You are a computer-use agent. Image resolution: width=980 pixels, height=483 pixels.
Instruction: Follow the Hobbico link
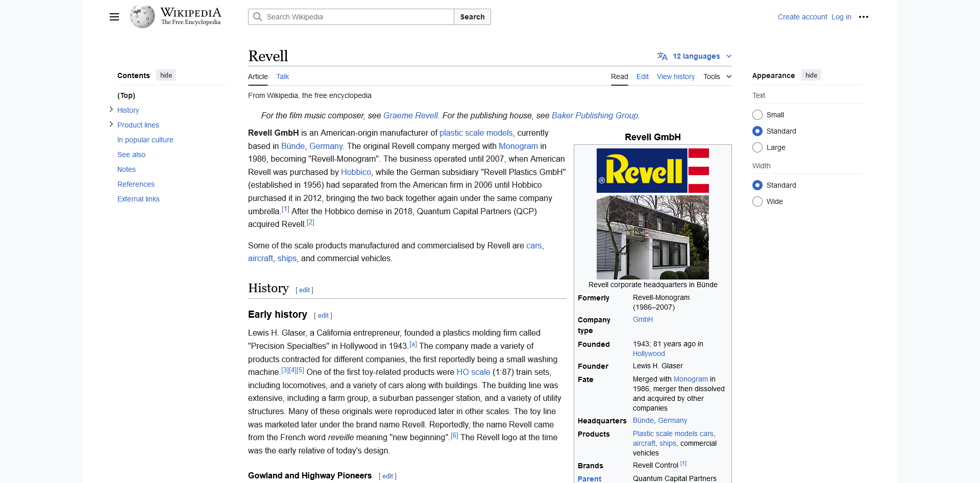(x=356, y=172)
